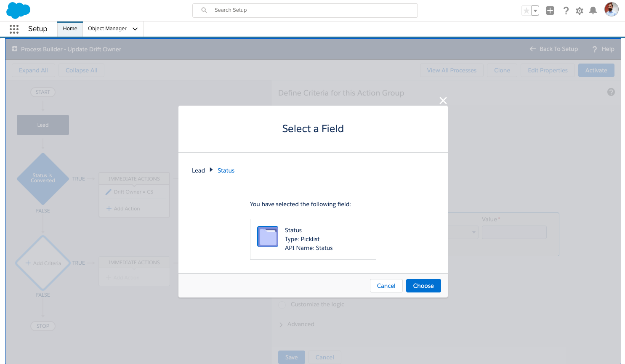Viewport: 625px width, 364px height.
Task: Click the Value input field
Action: 514,232
